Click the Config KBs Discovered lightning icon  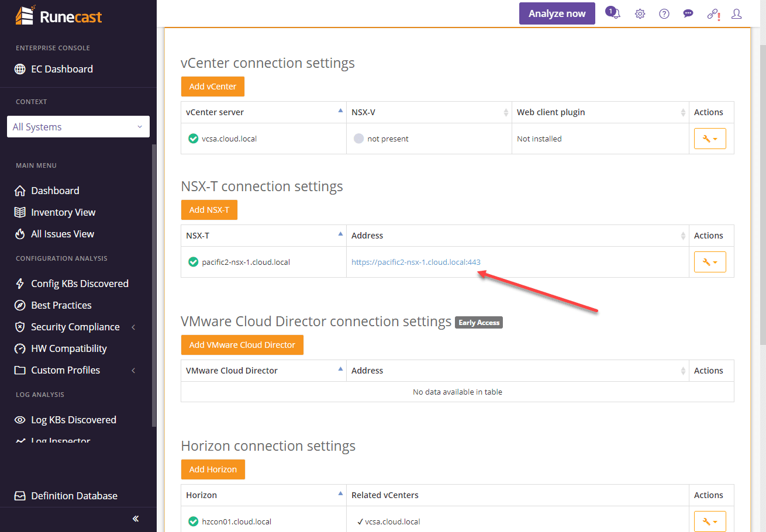click(x=19, y=283)
